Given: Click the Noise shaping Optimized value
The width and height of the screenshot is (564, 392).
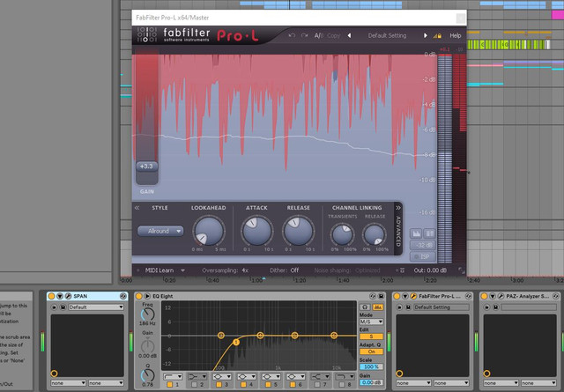Looking at the screenshot, I should [x=367, y=270].
